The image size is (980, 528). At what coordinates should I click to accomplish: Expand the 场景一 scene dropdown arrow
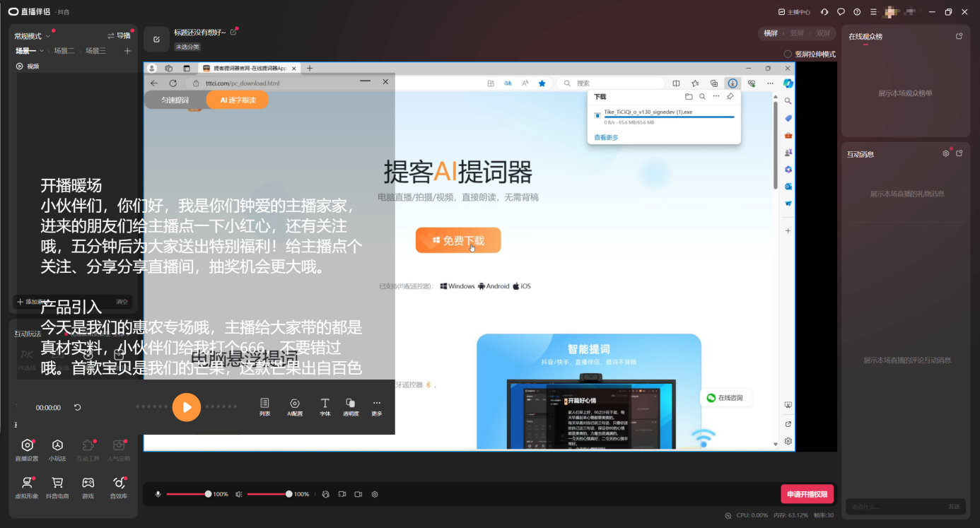pos(42,51)
